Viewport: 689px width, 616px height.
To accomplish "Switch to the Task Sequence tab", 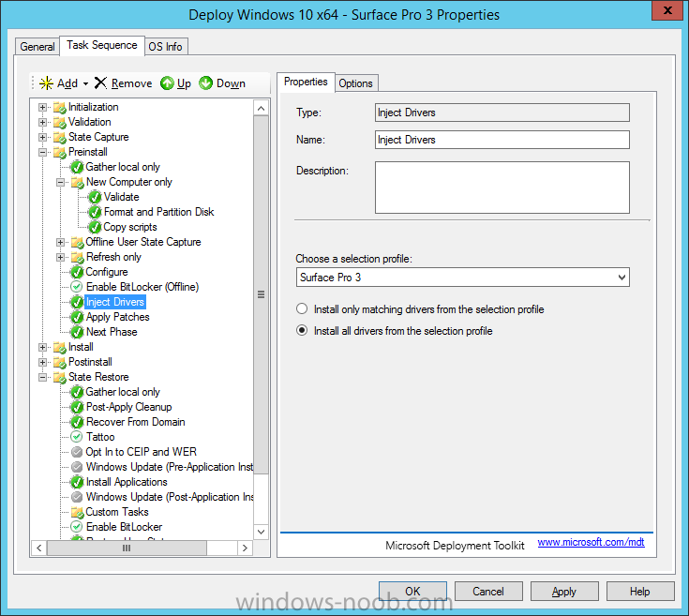I will [x=102, y=45].
